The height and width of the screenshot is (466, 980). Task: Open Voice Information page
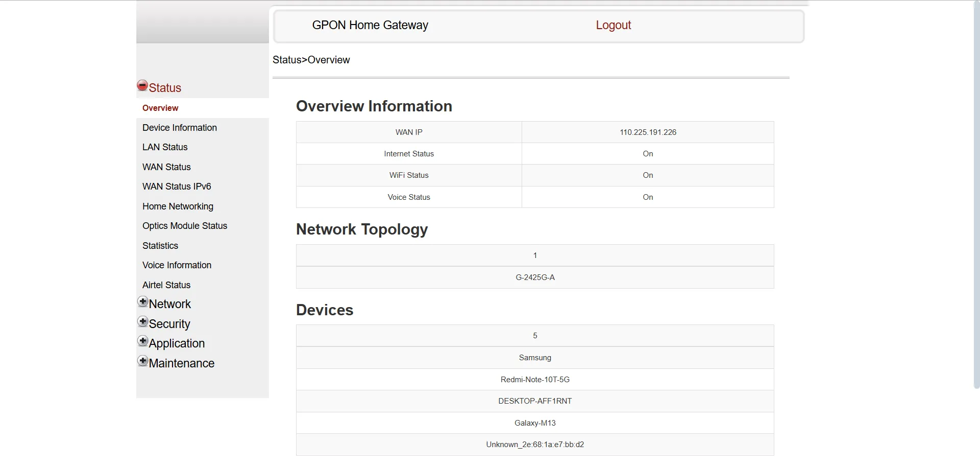177,265
